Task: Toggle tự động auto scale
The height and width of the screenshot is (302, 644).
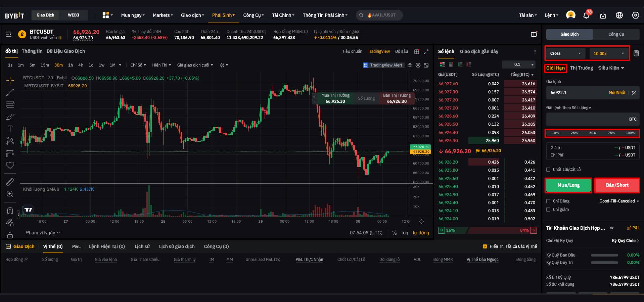Action: pyautogui.click(x=421, y=233)
